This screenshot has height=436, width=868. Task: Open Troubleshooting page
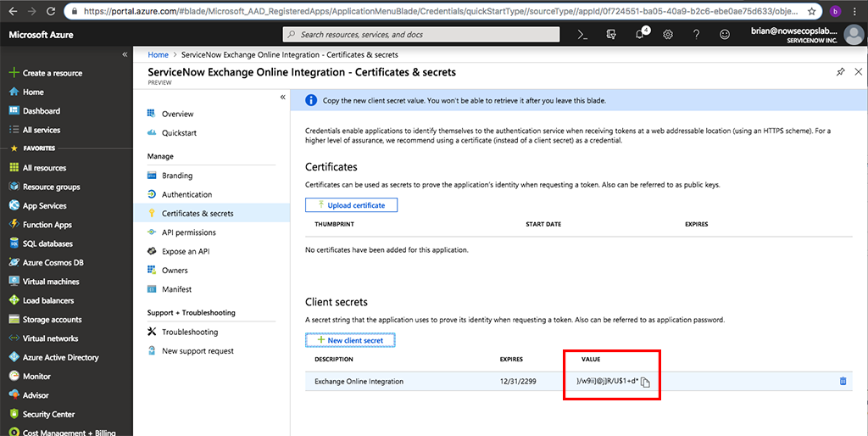pos(183,332)
